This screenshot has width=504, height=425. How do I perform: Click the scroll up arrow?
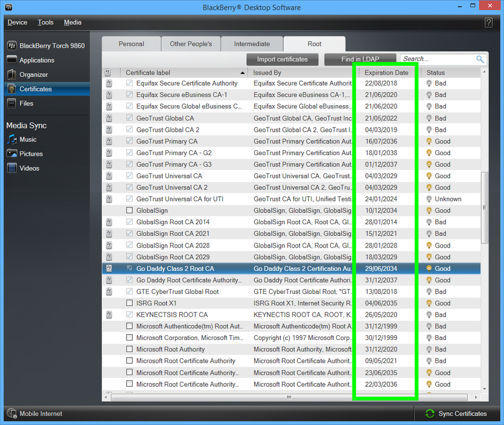click(x=484, y=72)
